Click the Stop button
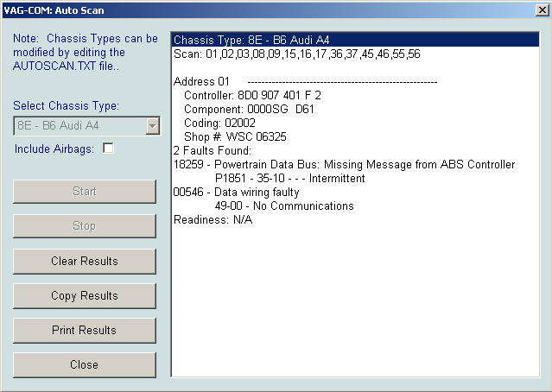The width and height of the screenshot is (552, 392). [x=85, y=226]
